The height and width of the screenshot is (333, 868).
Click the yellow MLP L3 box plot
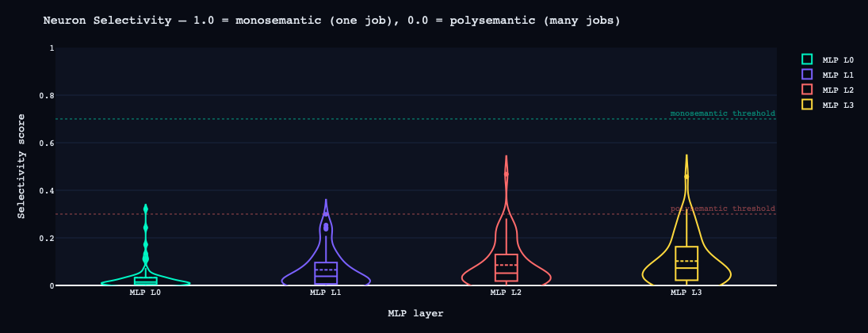tap(686, 263)
